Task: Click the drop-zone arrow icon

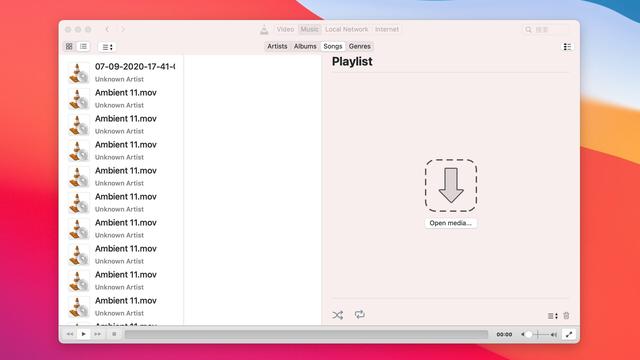Action: 451,186
